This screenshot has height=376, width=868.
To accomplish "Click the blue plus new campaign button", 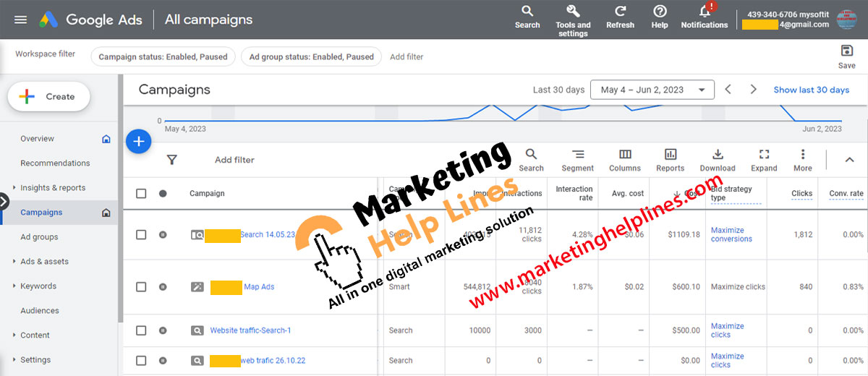I will [138, 141].
